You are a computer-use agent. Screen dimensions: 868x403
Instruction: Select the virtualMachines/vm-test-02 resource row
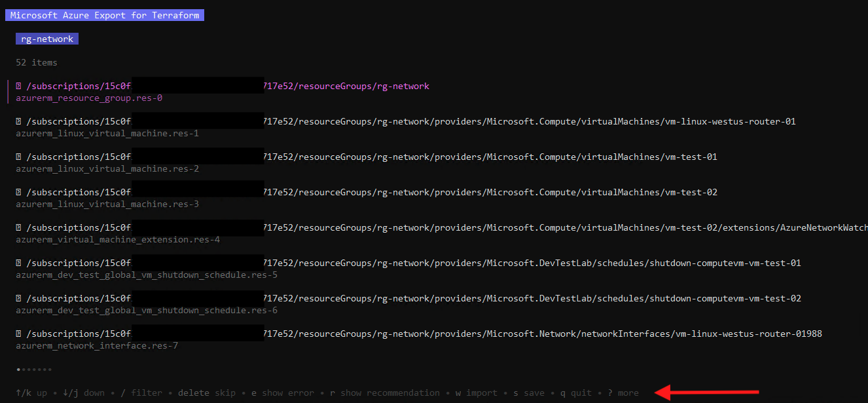coord(367,193)
